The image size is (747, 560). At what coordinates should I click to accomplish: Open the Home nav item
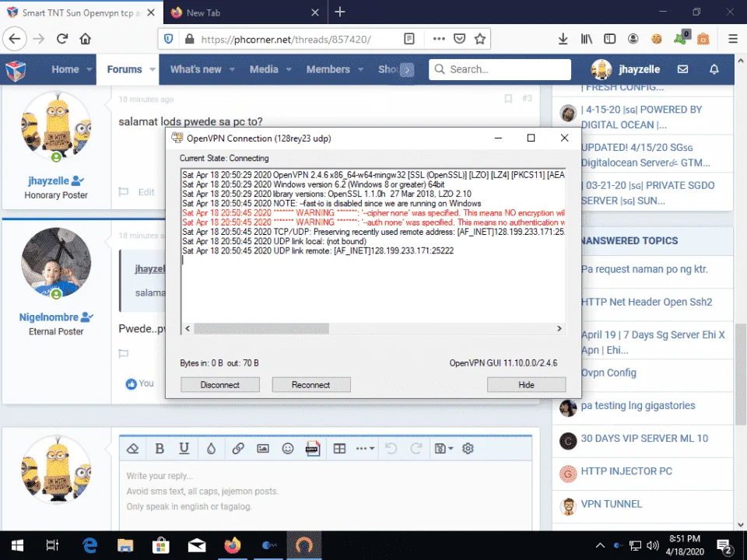pos(65,69)
